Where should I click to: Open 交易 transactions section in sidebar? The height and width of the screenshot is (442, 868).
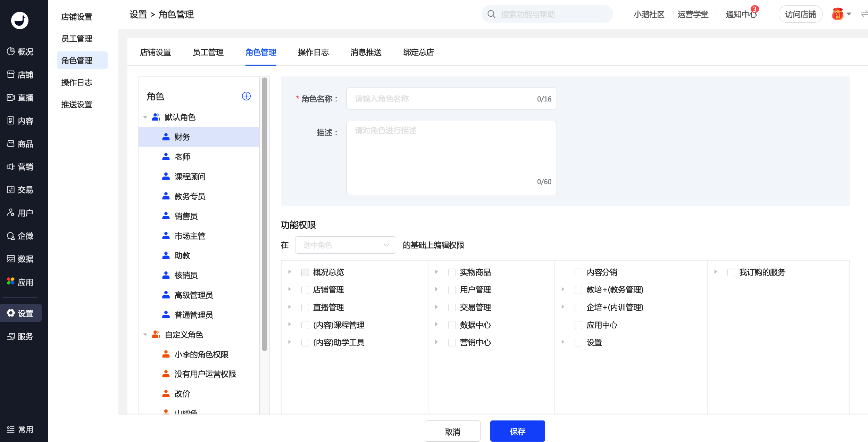coord(20,190)
